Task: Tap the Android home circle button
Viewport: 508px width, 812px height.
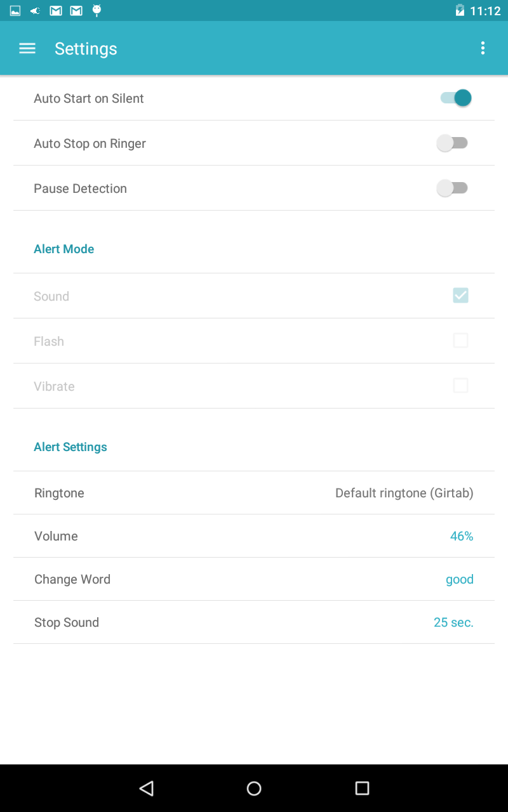Action: click(254, 788)
